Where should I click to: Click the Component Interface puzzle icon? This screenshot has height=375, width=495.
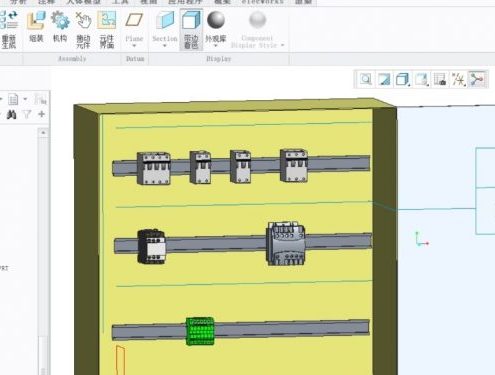pyautogui.click(x=107, y=29)
